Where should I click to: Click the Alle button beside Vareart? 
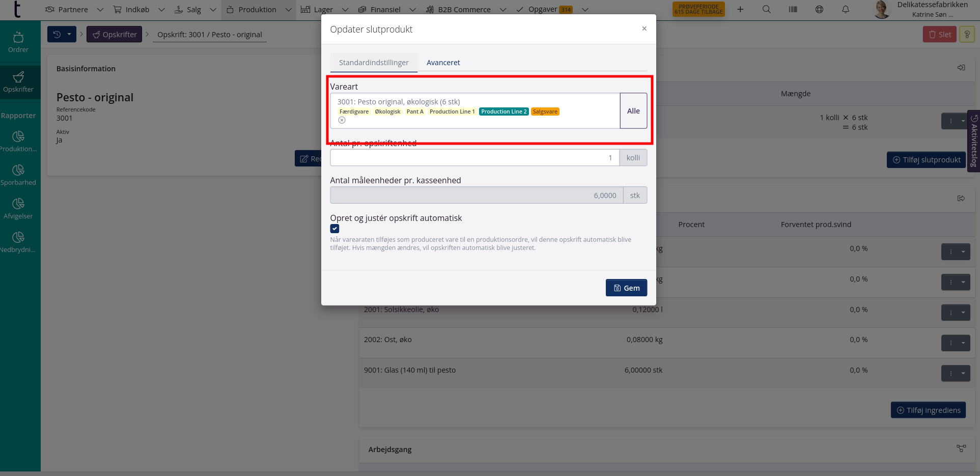click(x=633, y=111)
